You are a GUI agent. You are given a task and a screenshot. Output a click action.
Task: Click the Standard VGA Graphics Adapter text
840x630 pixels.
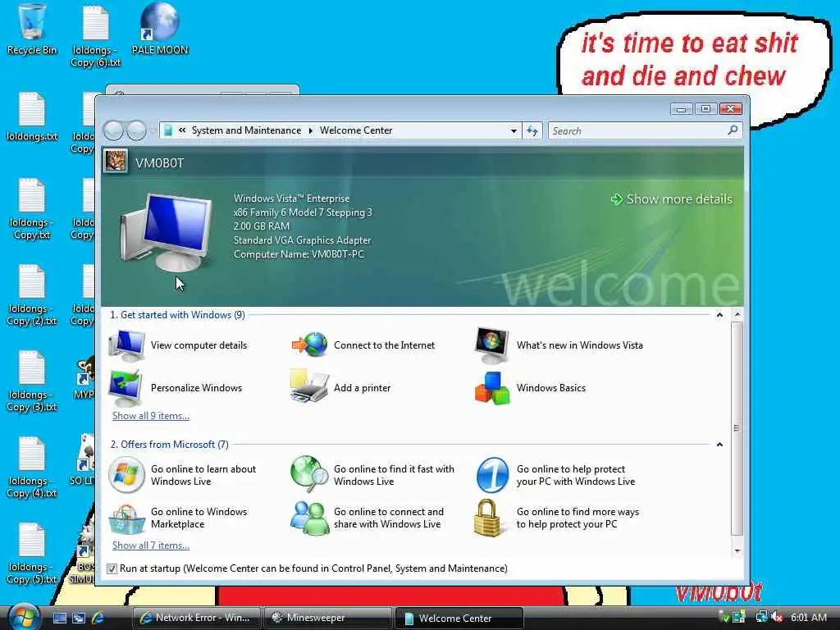(x=302, y=240)
